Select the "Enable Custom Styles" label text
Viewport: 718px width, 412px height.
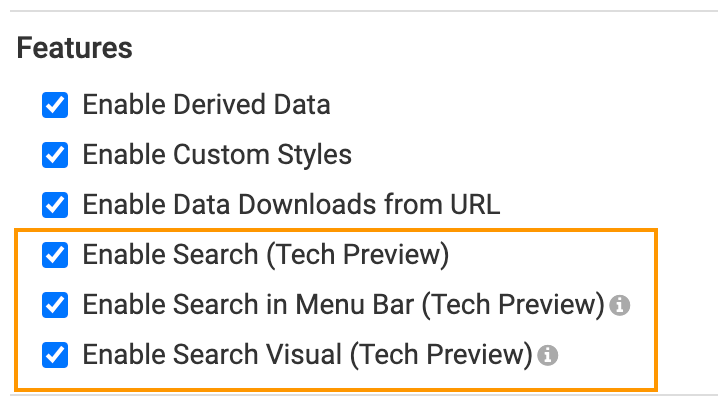(217, 155)
